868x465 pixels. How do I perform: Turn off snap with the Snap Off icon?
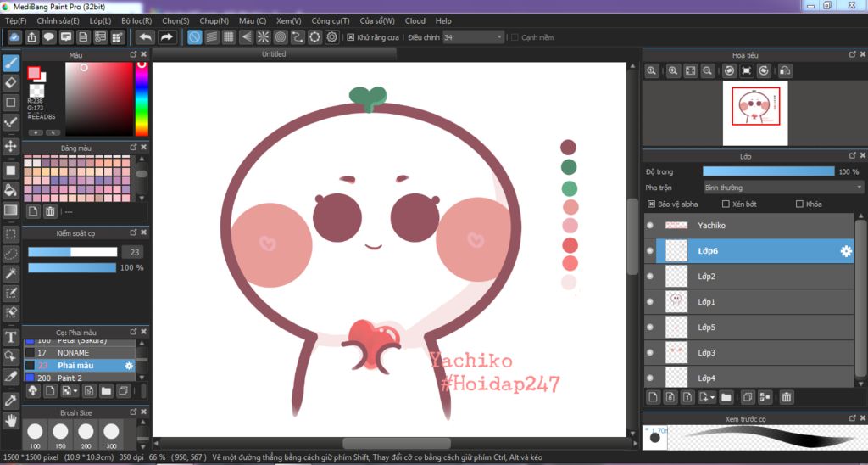195,37
